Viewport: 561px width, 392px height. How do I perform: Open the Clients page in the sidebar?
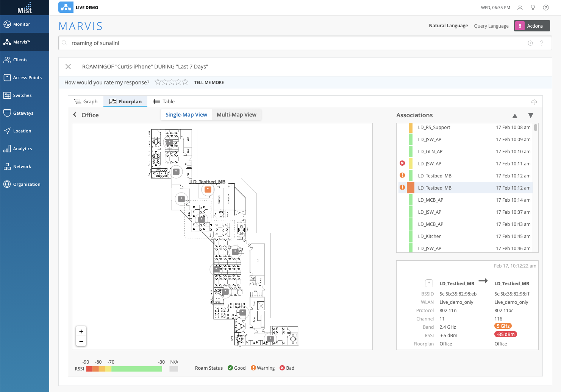[20, 60]
